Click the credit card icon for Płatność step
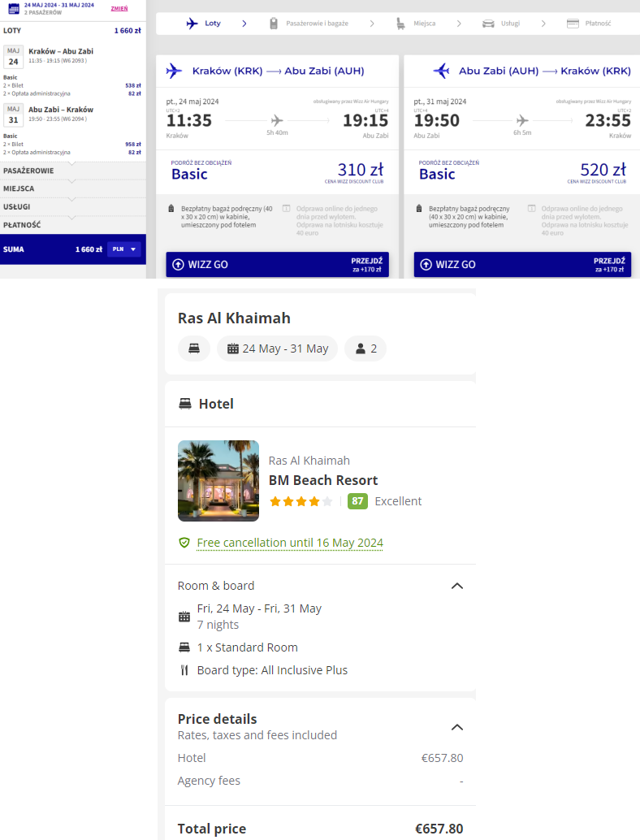Viewport: 640px width, 840px height. [573, 24]
